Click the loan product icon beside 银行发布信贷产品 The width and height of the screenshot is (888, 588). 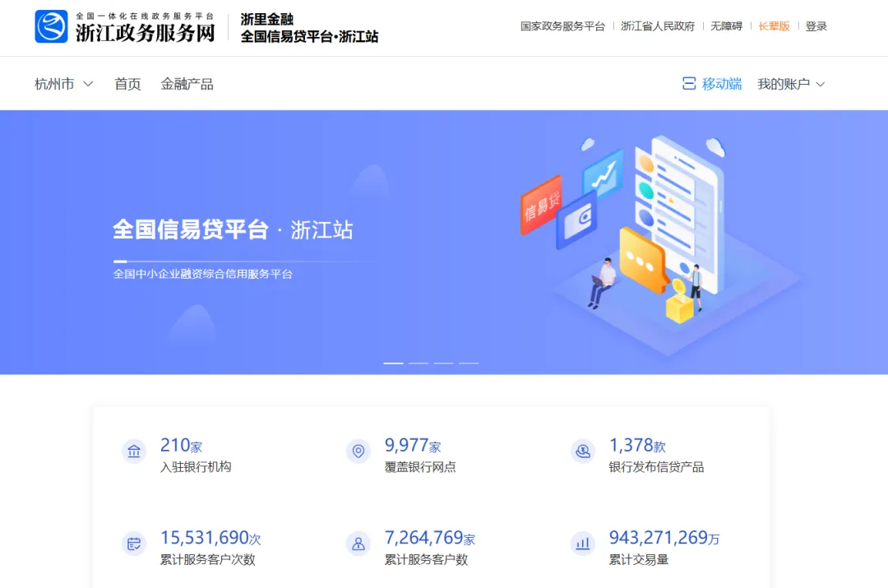coord(582,451)
